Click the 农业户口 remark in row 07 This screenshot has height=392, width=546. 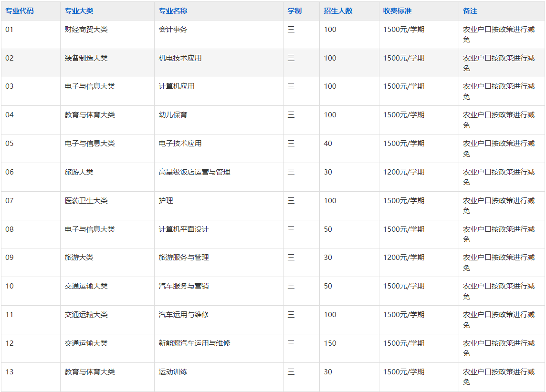click(x=499, y=206)
